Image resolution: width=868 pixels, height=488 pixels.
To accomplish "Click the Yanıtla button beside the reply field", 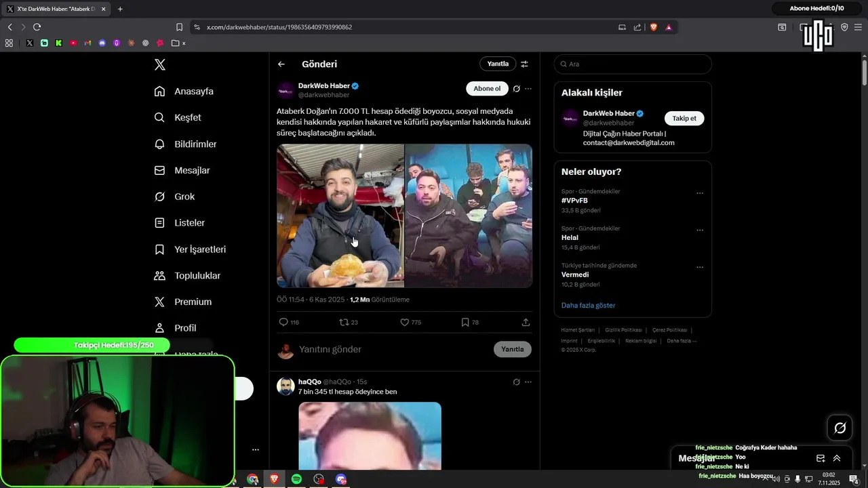I will (x=513, y=349).
